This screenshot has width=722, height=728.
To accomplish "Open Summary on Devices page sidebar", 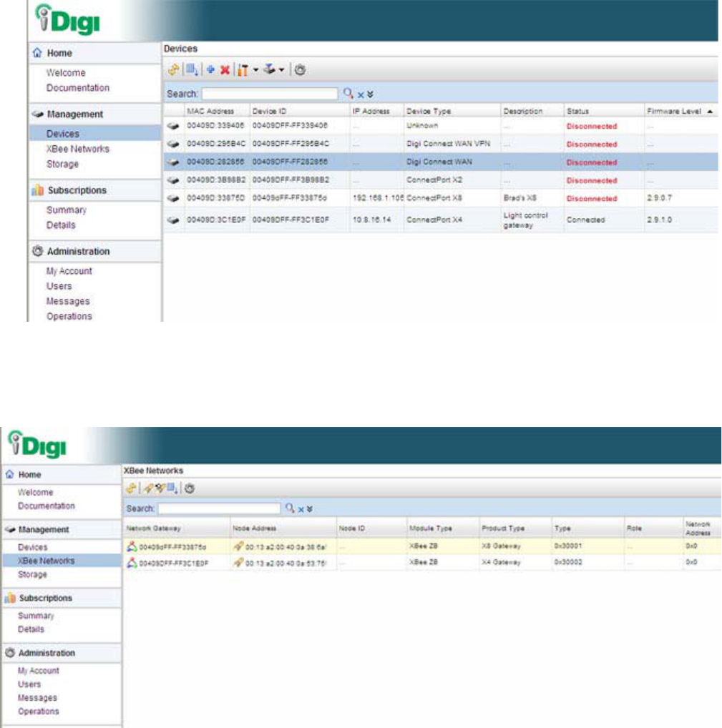I will tap(67, 210).
